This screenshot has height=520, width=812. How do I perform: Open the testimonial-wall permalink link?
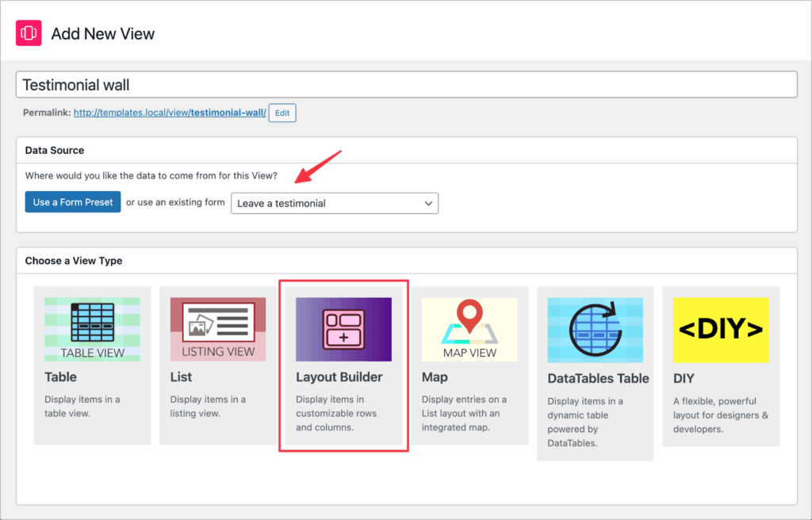tap(170, 112)
